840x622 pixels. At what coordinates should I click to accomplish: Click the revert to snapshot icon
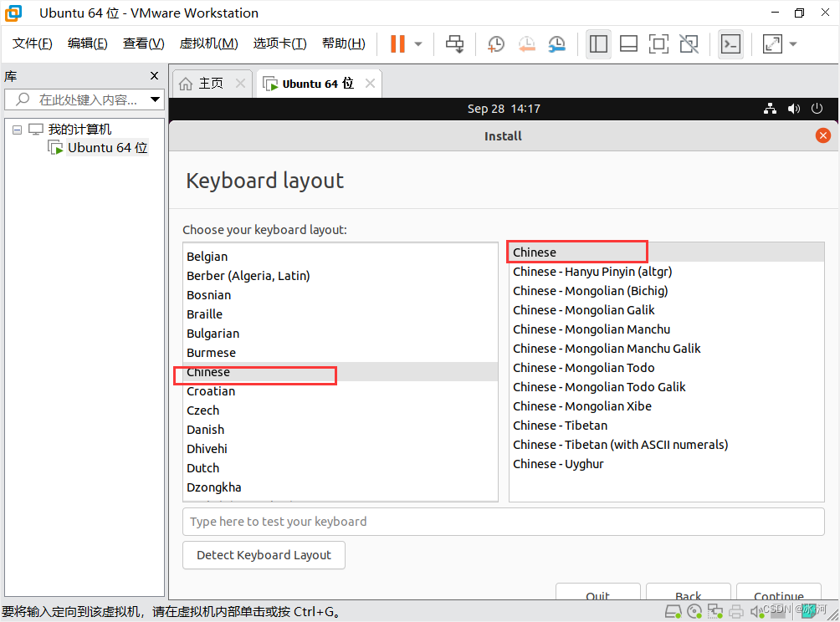click(x=526, y=44)
